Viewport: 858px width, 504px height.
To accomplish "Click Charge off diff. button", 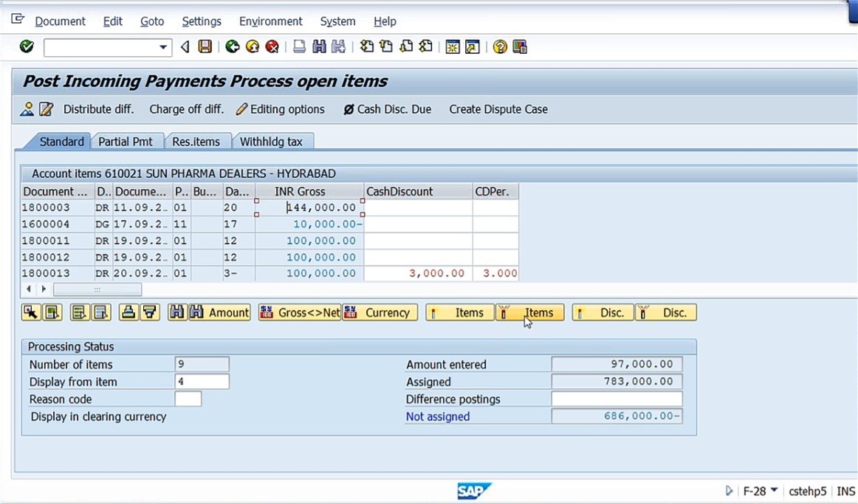I will pyautogui.click(x=187, y=109).
